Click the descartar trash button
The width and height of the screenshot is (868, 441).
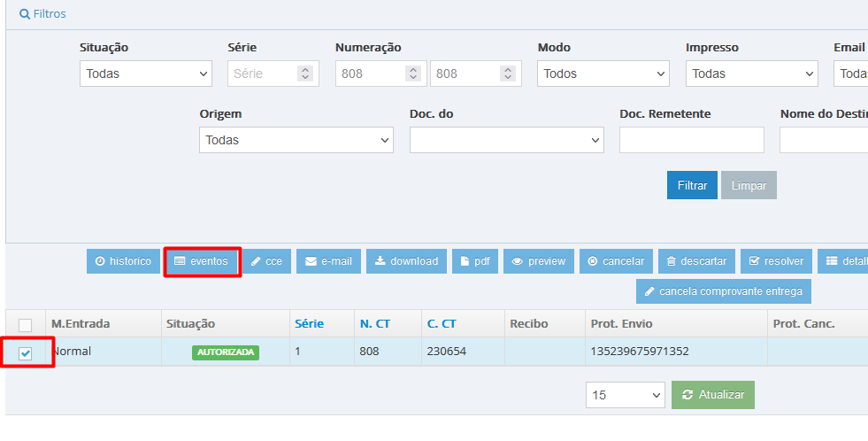[x=696, y=261]
